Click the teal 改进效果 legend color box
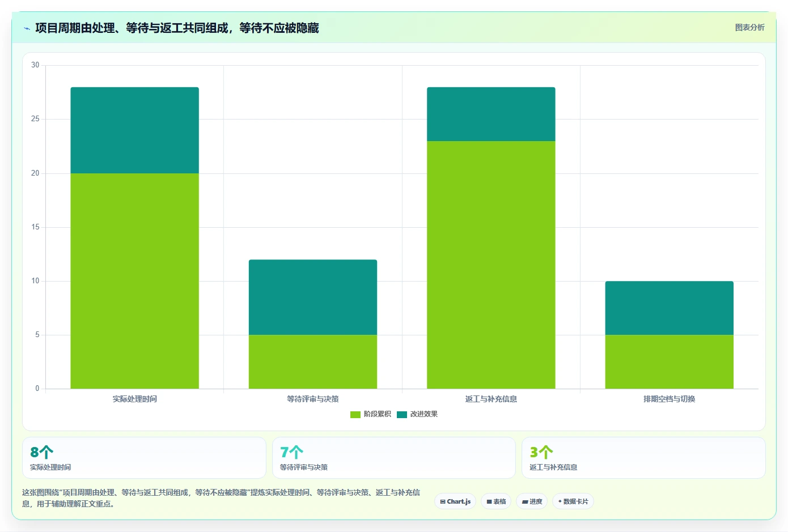This screenshot has width=788, height=532. point(402,415)
